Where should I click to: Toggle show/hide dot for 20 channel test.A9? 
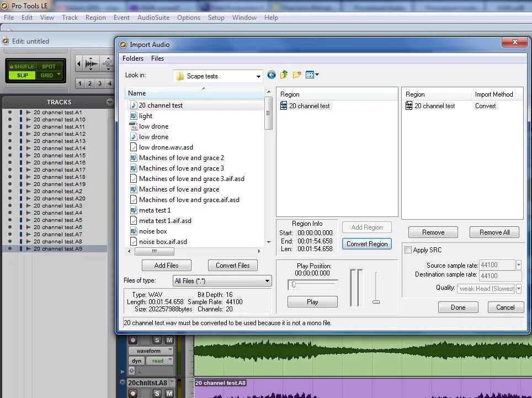[x=10, y=249]
